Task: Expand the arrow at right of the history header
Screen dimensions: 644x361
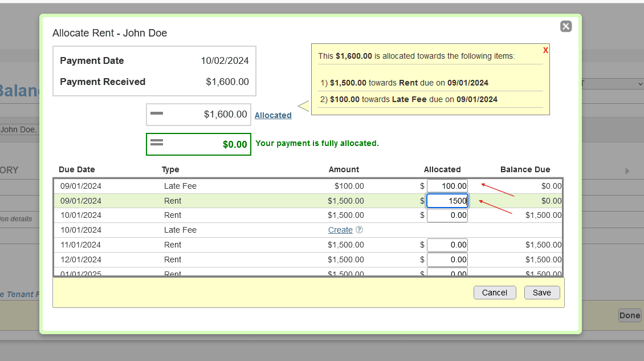Action: [627, 171]
